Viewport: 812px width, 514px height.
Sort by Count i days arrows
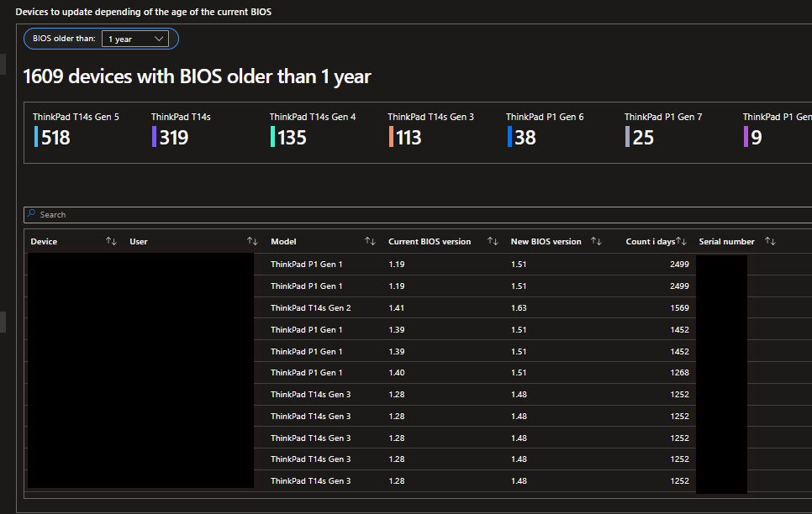[x=681, y=241]
